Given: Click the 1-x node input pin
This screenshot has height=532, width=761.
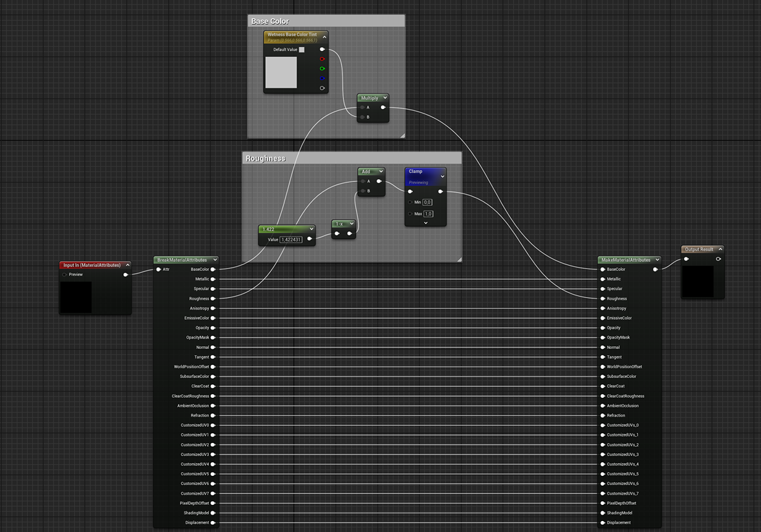Looking at the screenshot, I should 337,233.
